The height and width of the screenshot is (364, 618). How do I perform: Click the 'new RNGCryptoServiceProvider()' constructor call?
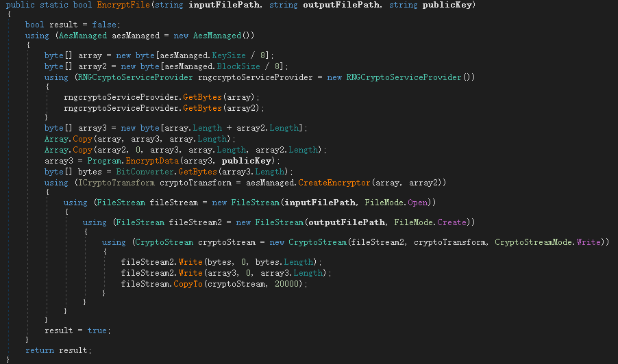(401, 77)
